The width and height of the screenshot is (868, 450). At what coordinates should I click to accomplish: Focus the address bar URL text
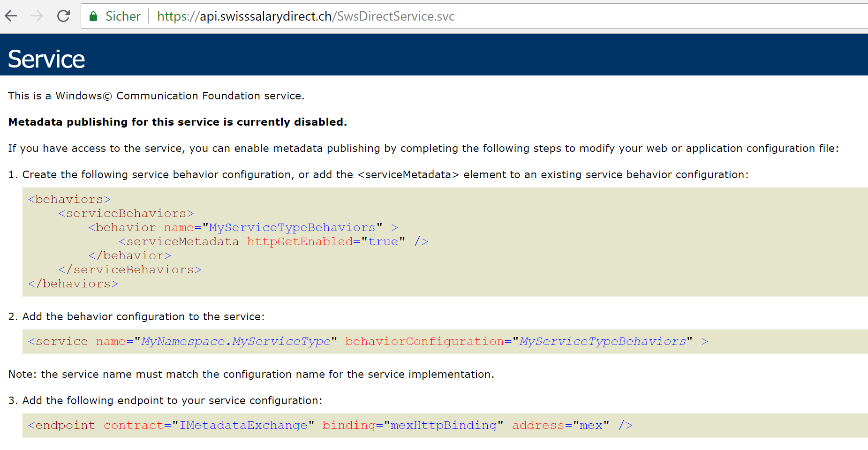coord(306,16)
